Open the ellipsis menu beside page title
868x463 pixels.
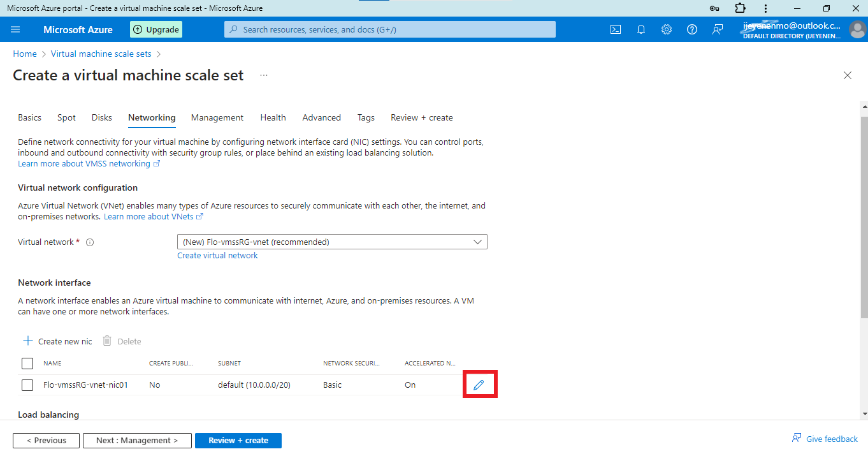pos(264,75)
